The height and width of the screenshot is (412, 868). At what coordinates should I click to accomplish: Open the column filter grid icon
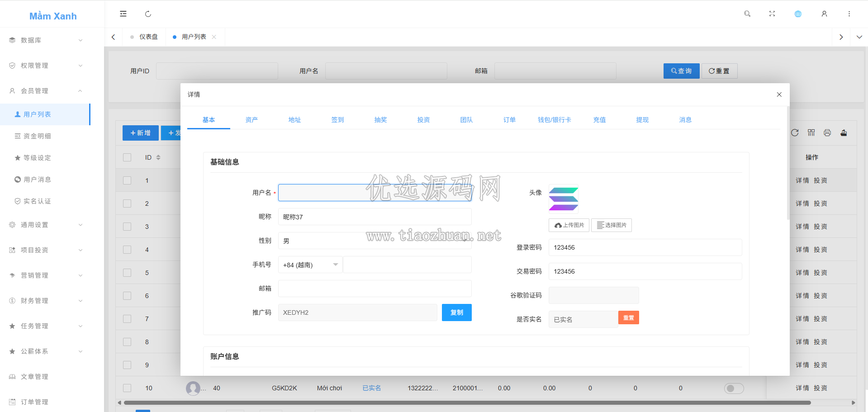(x=811, y=133)
